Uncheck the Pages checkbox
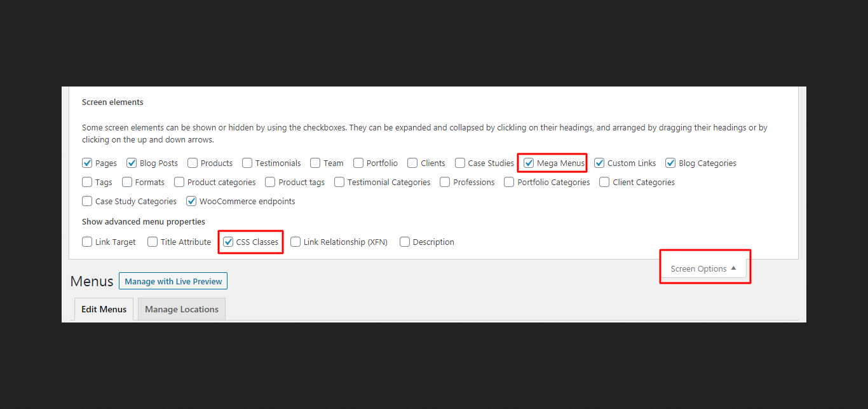The image size is (868, 409). point(87,163)
